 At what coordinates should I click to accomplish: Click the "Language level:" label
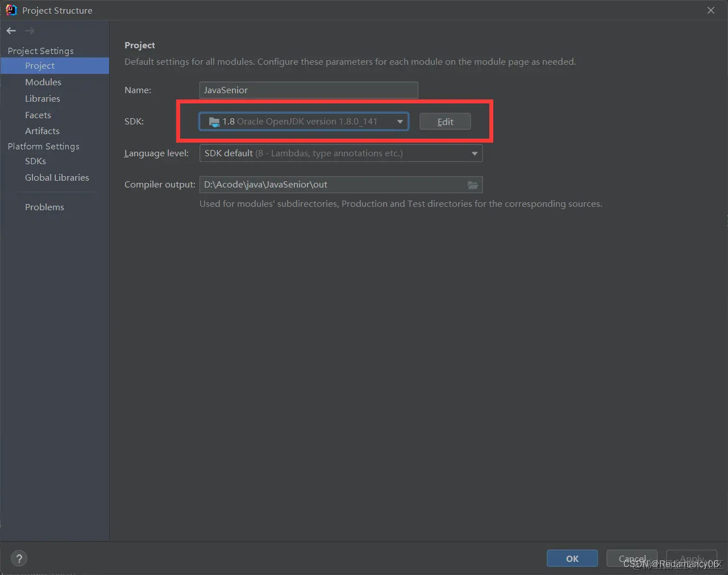156,153
